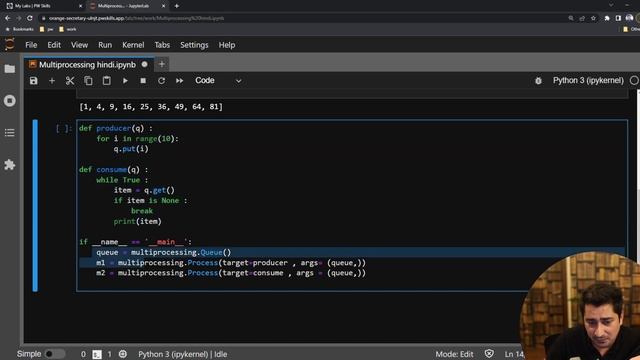Click the line 'break'
640x360 pixels.
[142, 211]
